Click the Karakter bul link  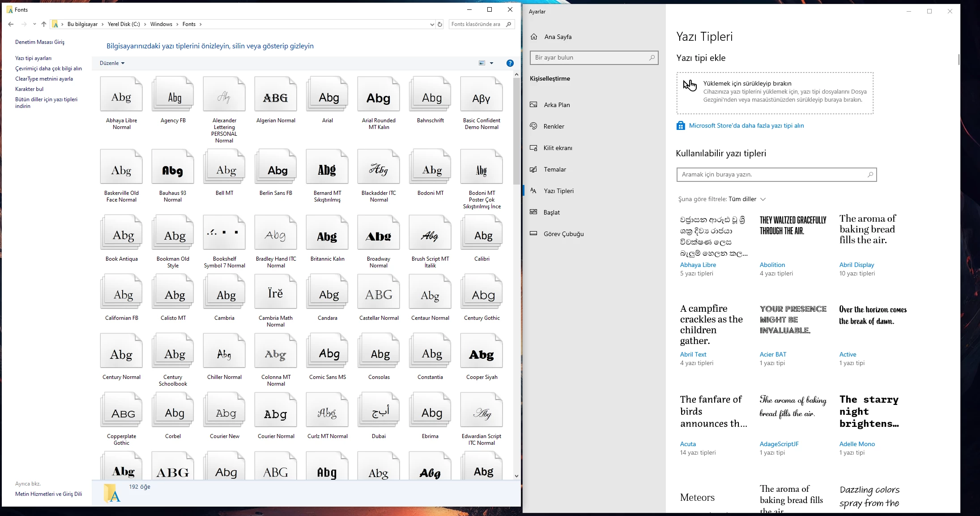pyautogui.click(x=29, y=89)
